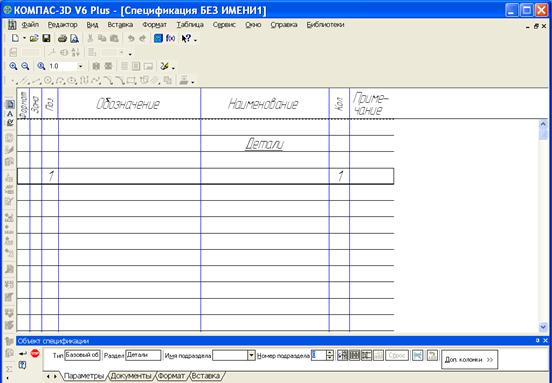Image resolution: width=552 pixels, height=383 pixels.
Task: Switch to the Документы tab
Action: [131, 376]
